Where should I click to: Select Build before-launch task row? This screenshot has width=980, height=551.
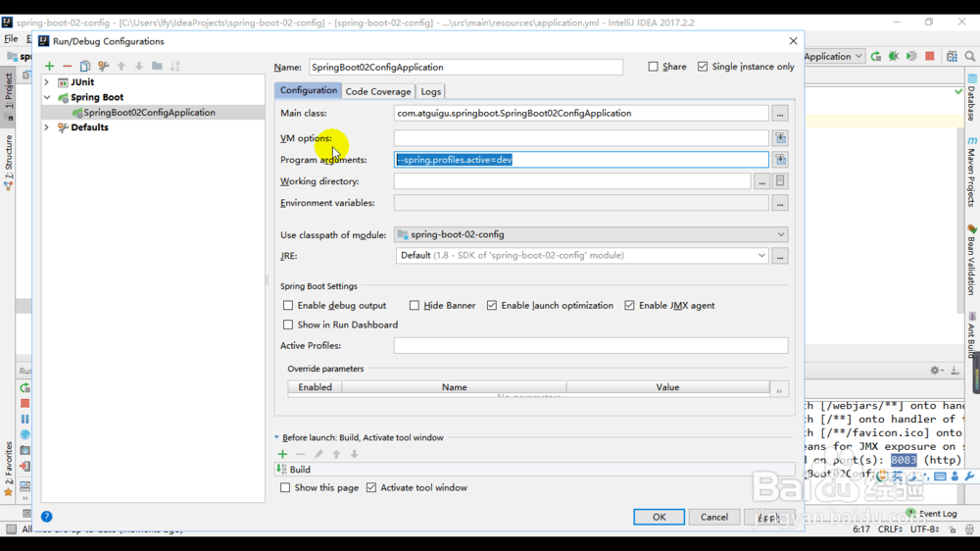tap(535, 469)
